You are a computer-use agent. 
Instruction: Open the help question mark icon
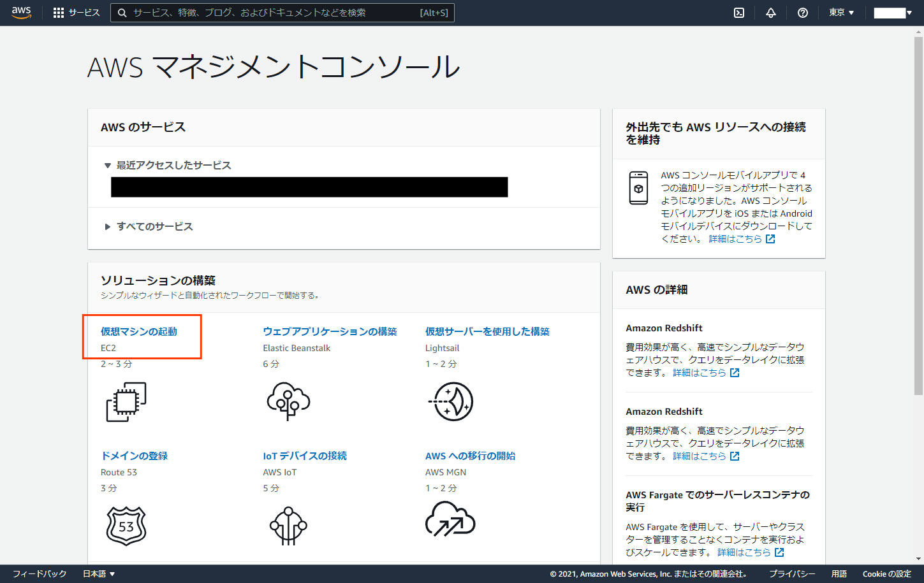point(803,13)
